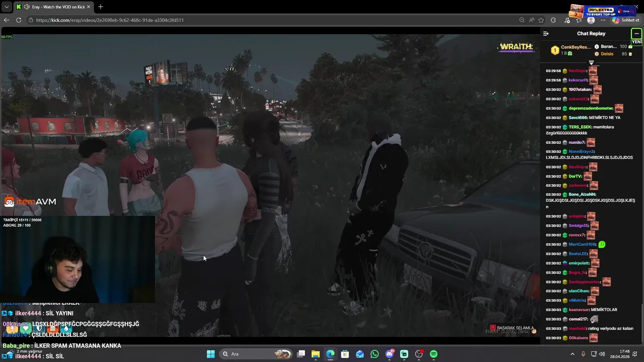Open Copilot Sohbet et button
This screenshot has height=362, width=644.
coord(626,20)
